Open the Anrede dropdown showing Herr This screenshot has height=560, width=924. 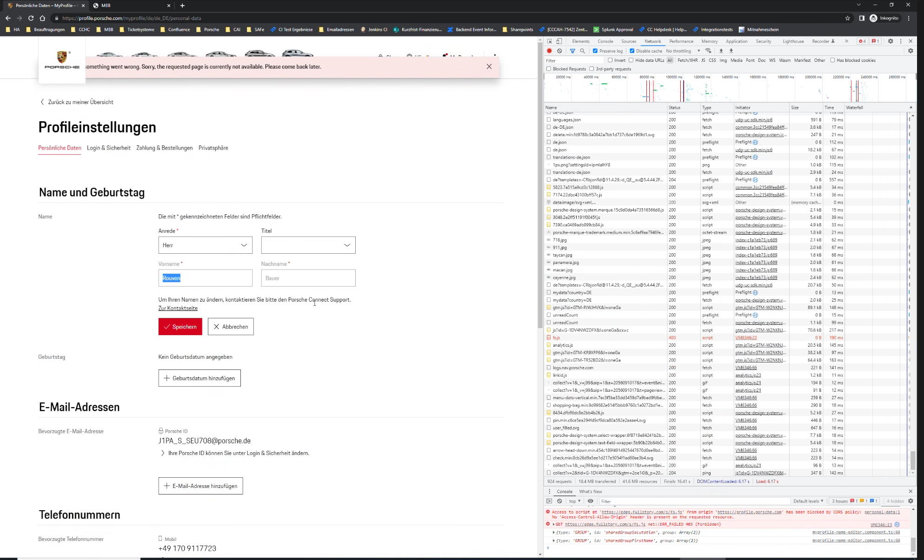(x=205, y=245)
